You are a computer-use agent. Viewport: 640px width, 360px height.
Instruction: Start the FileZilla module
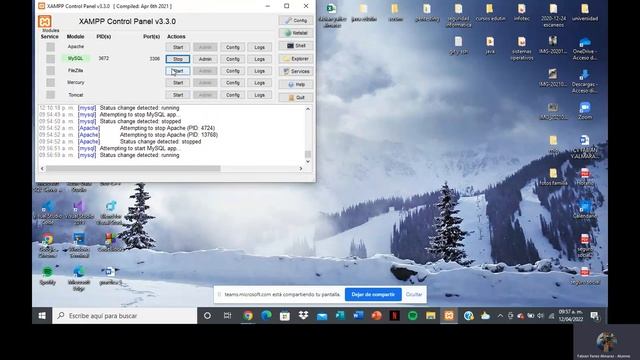(x=178, y=71)
